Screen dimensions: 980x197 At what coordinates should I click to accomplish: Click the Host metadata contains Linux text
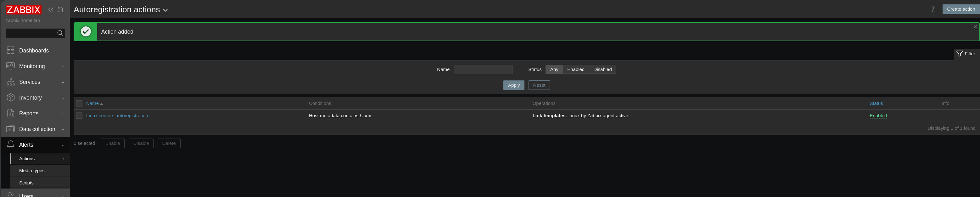pyautogui.click(x=340, y=115)
